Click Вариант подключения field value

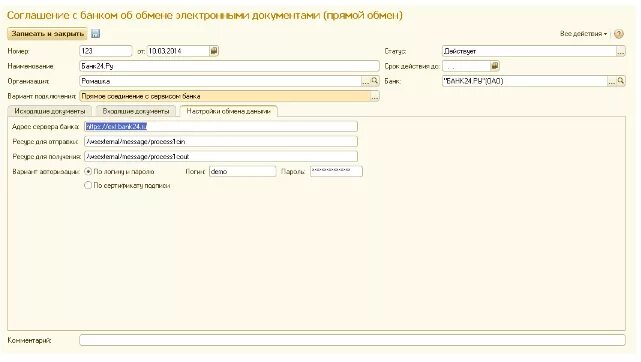point(225,96)
